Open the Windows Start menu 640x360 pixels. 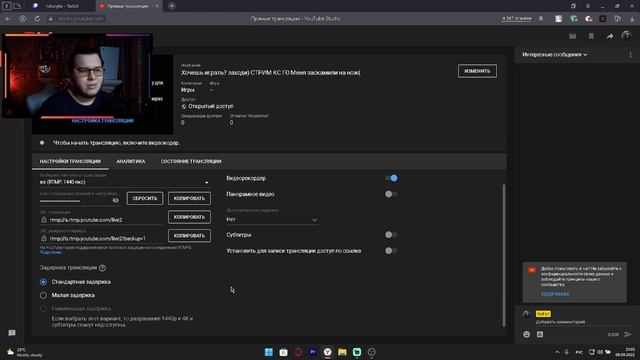point(269,352)
